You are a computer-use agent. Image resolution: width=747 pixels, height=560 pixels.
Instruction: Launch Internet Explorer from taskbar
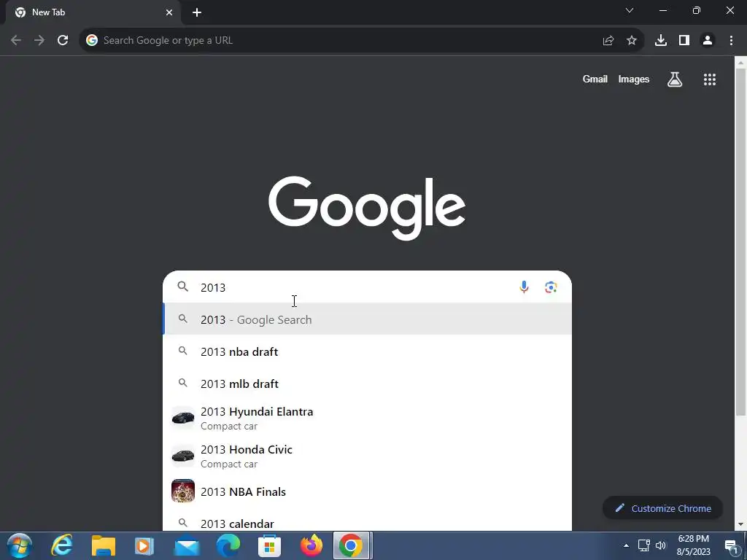[62, 545]
